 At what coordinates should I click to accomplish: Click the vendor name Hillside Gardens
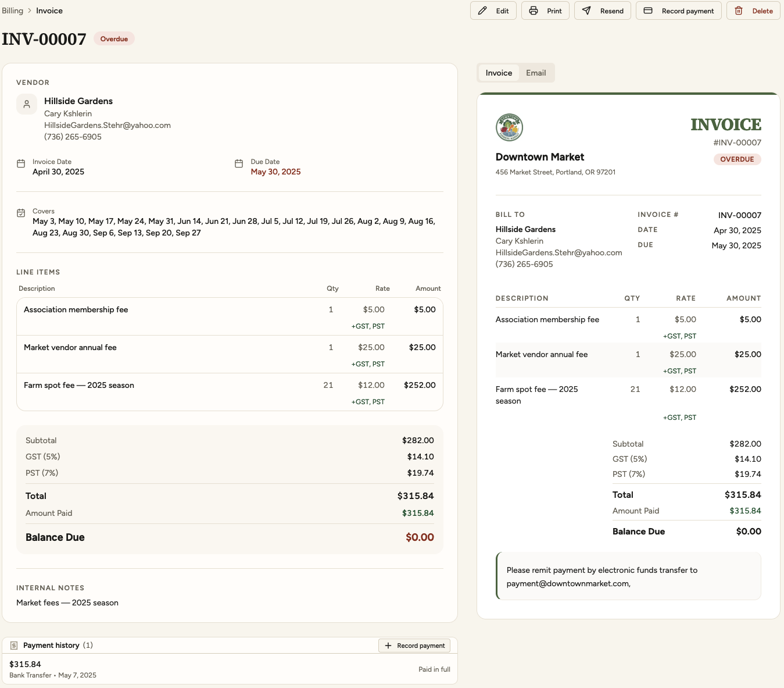click(x=78, y=101)
